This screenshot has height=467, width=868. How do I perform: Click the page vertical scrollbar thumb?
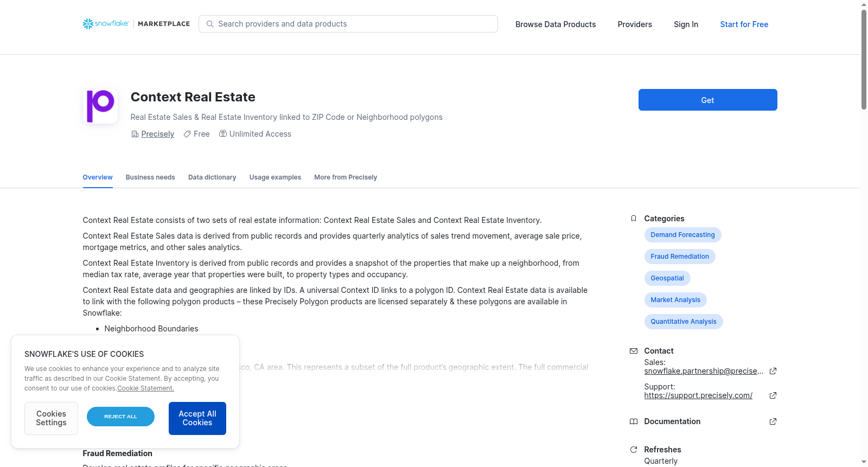(864, 60)
